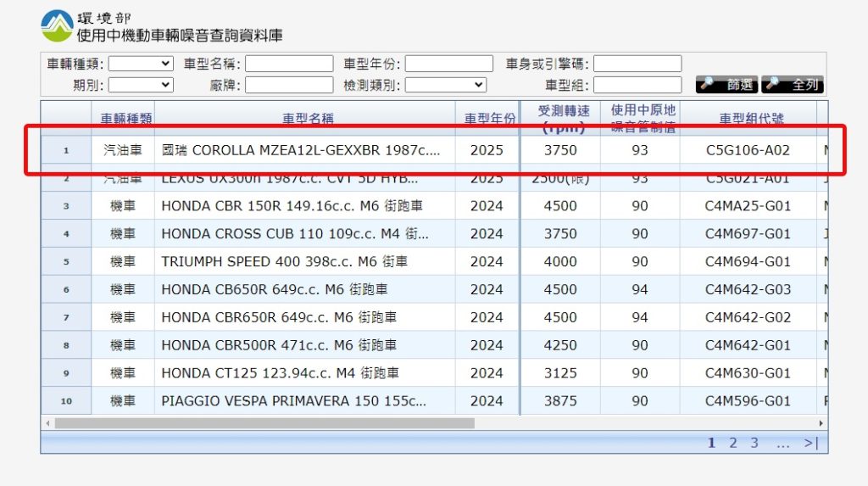Click the current page 1 link
The width and height of the screenshot is (868, 486).
tap(711, 443)
